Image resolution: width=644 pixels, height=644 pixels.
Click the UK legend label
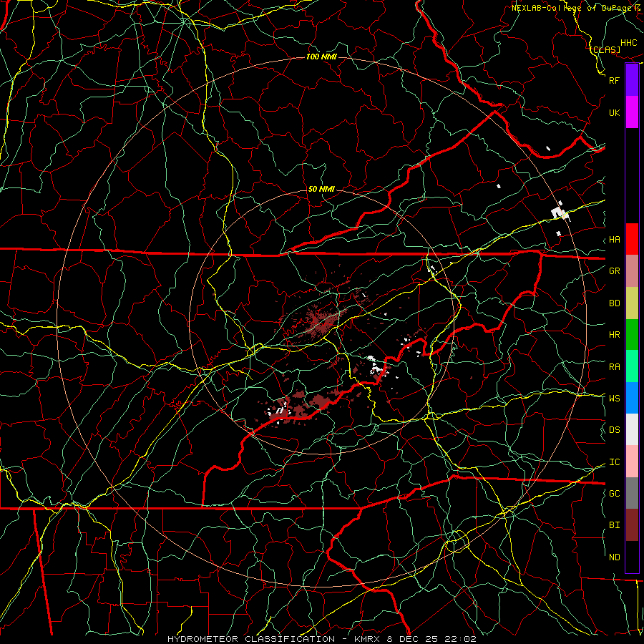(614, 112)
